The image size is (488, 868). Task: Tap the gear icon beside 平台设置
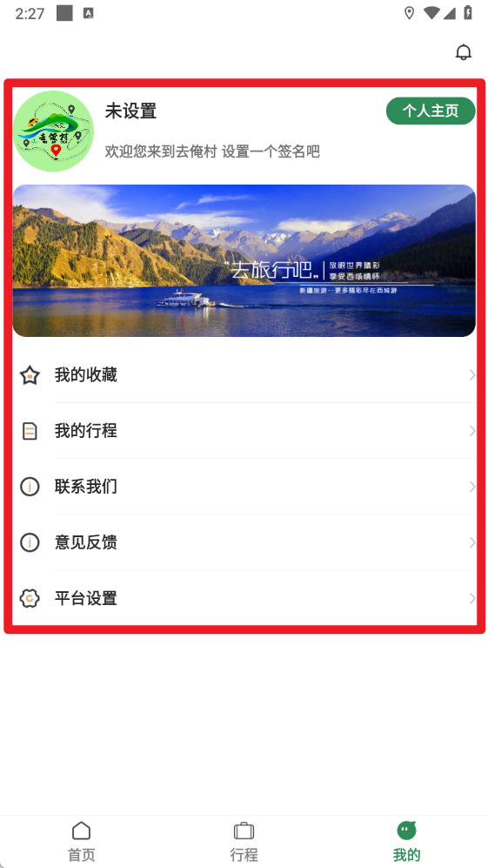point(30,598)
